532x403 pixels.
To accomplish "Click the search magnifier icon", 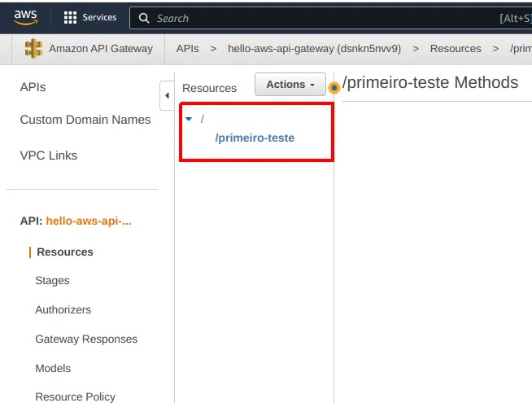I will point(144,18).
